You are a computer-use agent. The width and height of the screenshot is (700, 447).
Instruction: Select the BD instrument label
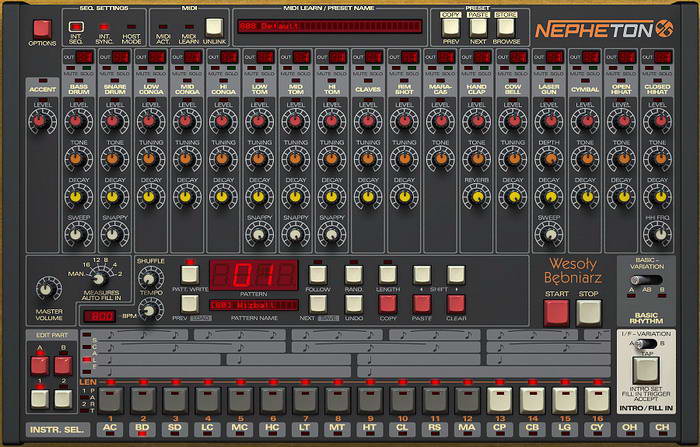(141, 430)
